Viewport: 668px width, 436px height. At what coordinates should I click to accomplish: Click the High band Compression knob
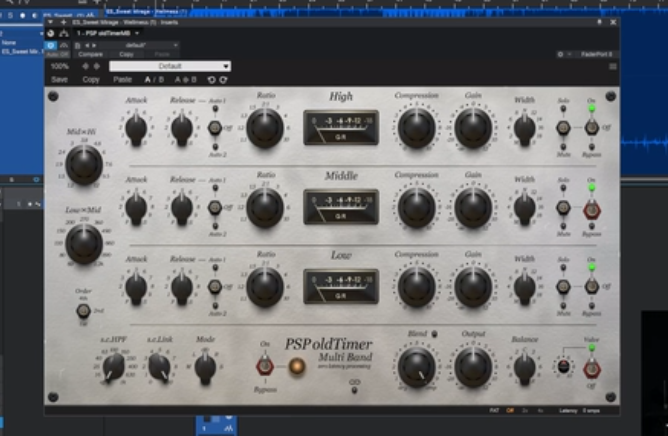pos(417,128)
